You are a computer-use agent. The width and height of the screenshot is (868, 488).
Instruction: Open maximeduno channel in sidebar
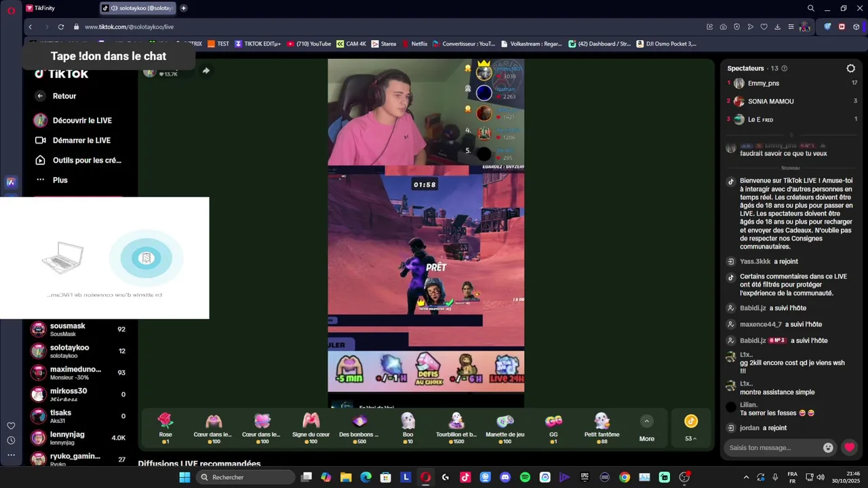point(79,373)
